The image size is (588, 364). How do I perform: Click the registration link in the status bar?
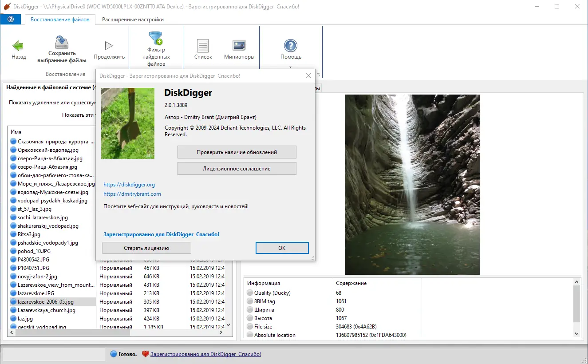(205, 354)
